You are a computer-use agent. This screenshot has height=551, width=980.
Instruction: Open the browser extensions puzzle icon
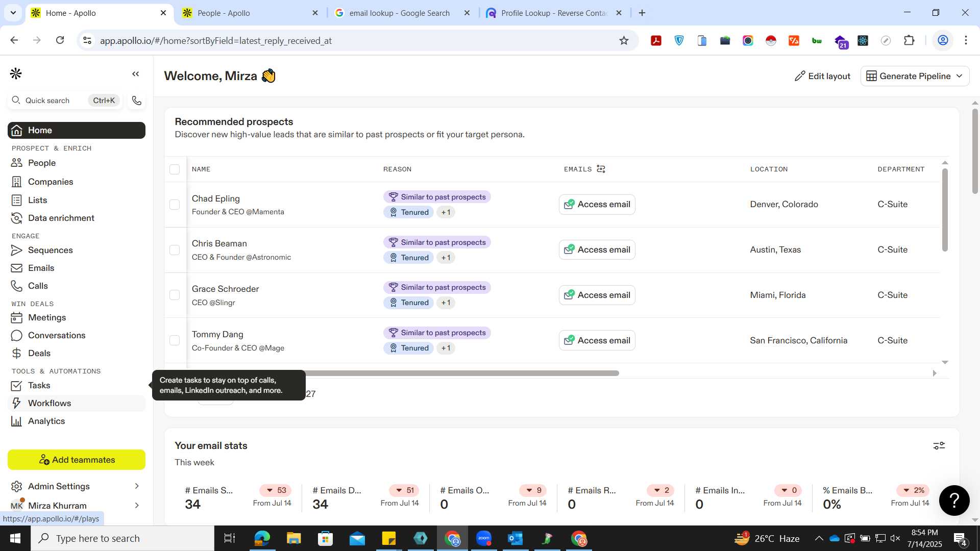909,40
